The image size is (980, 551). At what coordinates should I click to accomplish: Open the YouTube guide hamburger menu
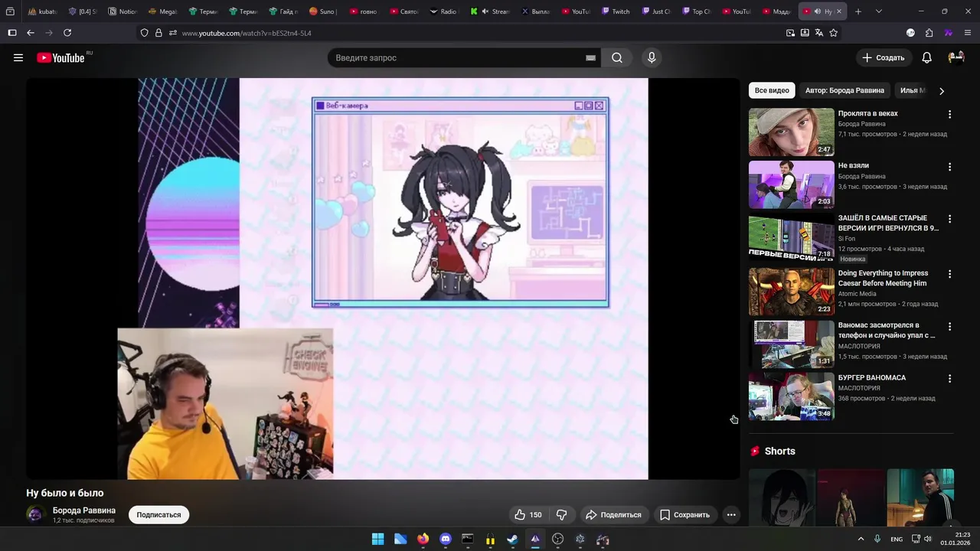(18, 57)
